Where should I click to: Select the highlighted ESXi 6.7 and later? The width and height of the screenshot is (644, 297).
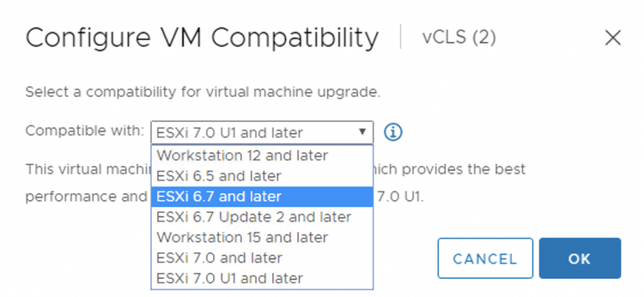(219, 197)
